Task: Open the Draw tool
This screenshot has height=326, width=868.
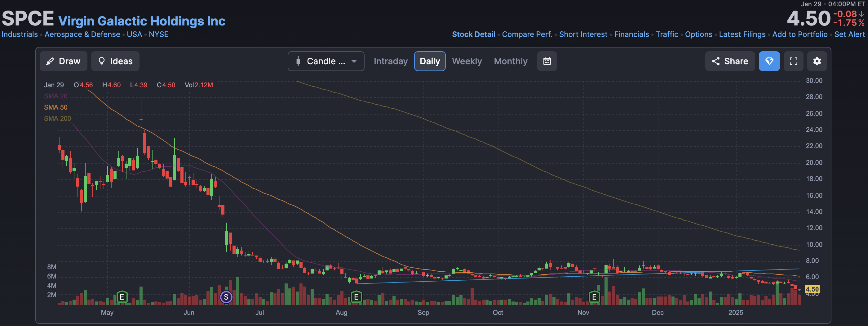Action: point(63,61)
